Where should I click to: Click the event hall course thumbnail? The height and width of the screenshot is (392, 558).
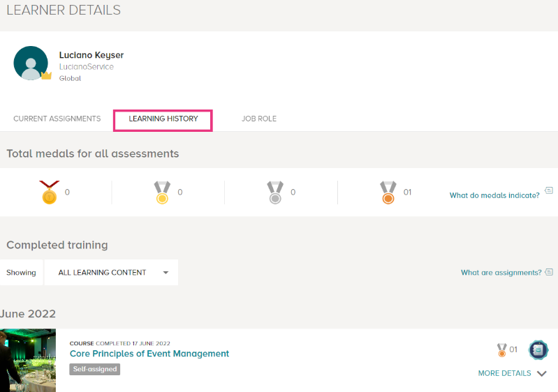pos(28,361)
